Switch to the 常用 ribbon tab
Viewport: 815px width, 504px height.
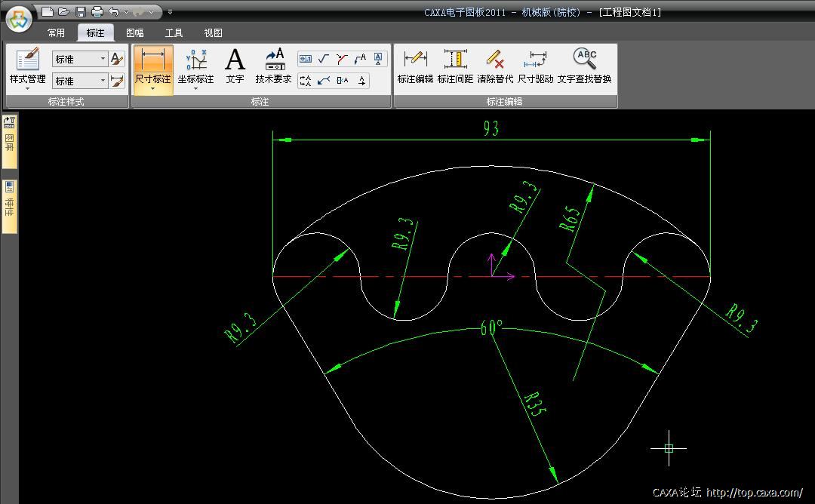click(x=56, y=33)
